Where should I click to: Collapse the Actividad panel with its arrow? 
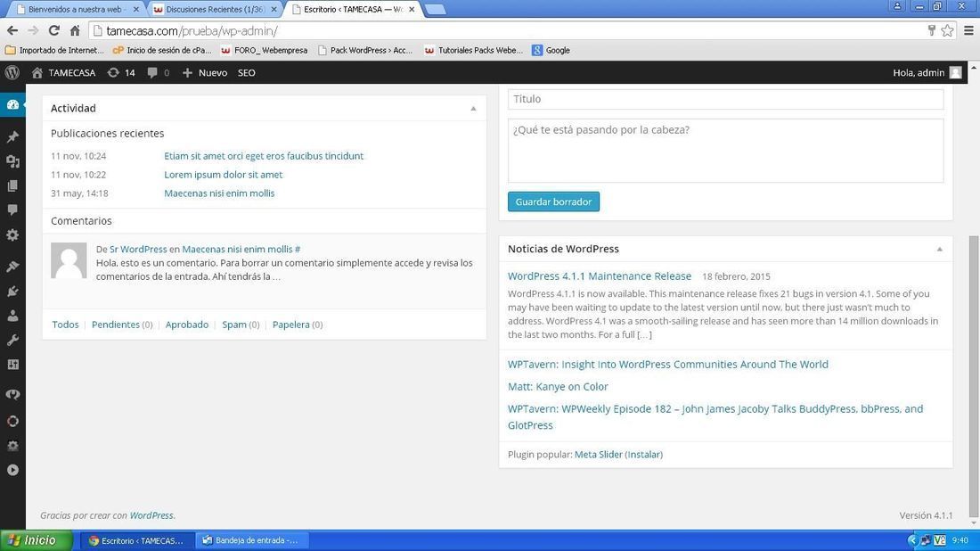(473, 108)
